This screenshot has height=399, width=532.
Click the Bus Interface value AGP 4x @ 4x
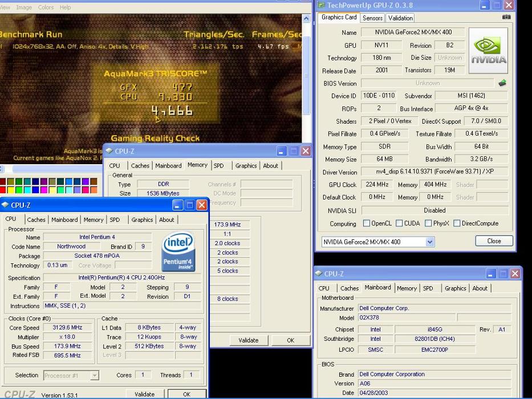tap(471, 108)
